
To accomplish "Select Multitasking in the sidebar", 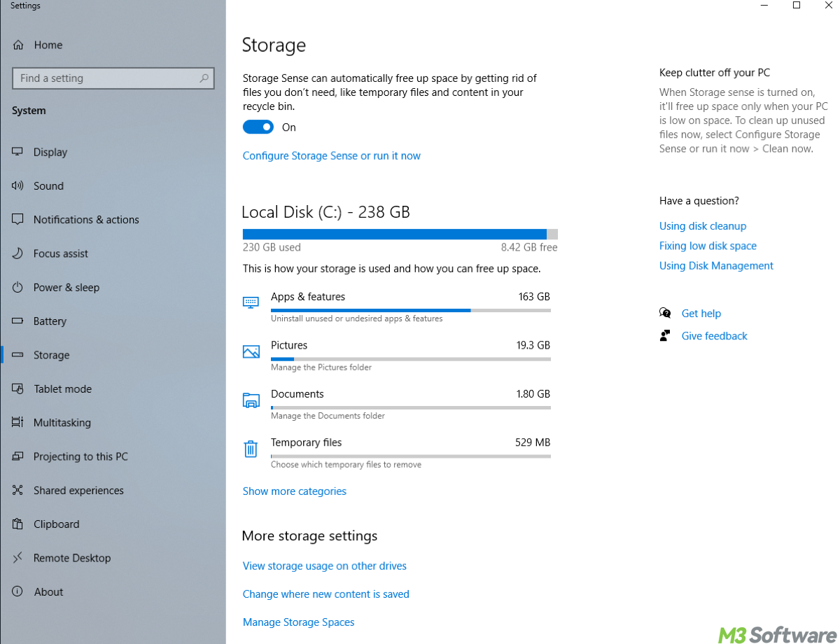I will click(x=62, y=423).
